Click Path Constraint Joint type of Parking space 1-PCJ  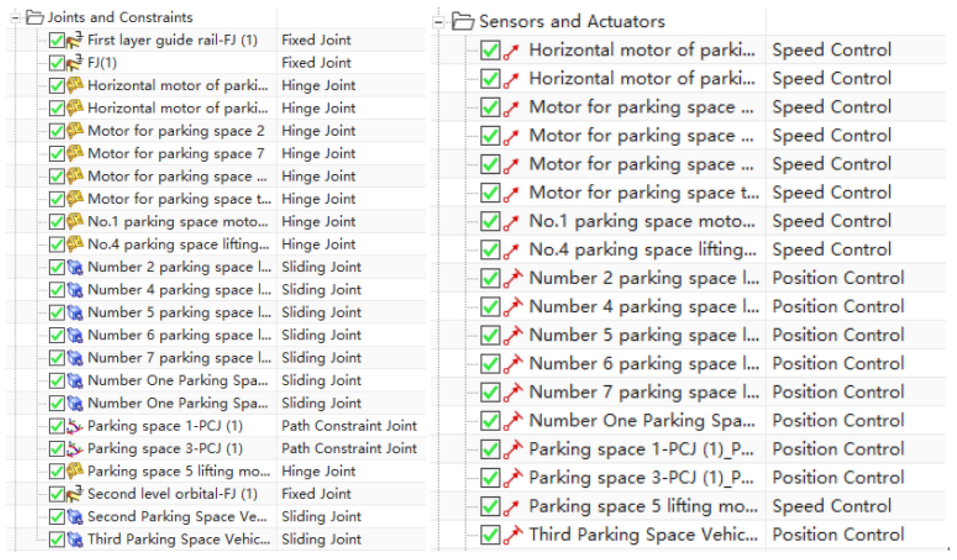click(x=349, y=426)
